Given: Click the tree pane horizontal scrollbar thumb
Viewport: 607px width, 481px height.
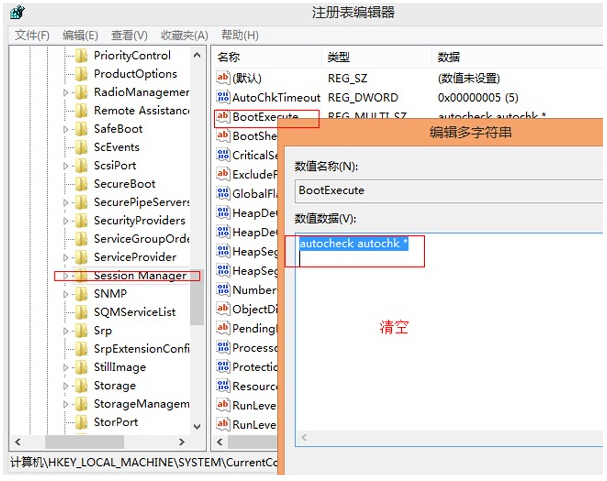Looking at the screenshot, I should click(84, 442).
